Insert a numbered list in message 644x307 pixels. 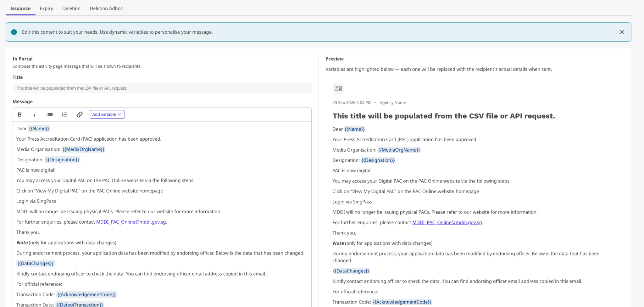pyautogui.click(x=64, y=114)
